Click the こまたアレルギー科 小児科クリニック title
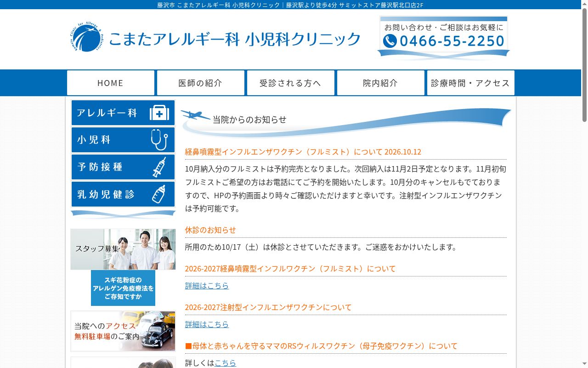 click(x=235, y=39)
